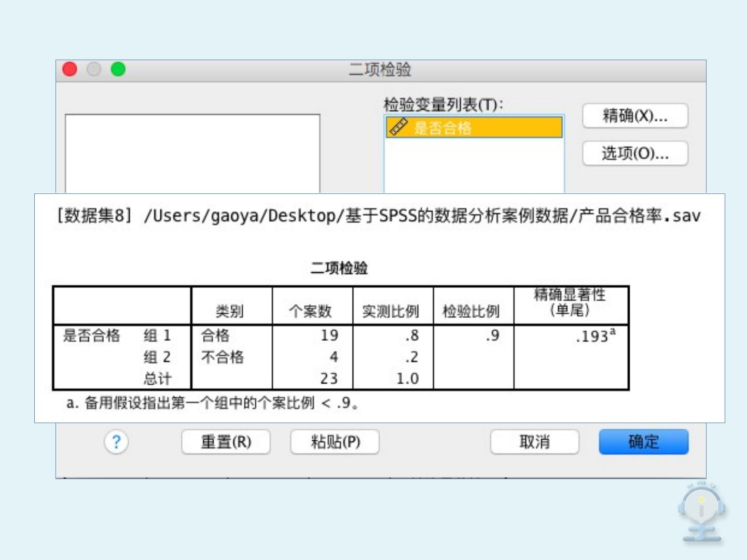Open the 精确(X)... settings
This screenshot has width=747, height=560.
(x=635, y=116)
